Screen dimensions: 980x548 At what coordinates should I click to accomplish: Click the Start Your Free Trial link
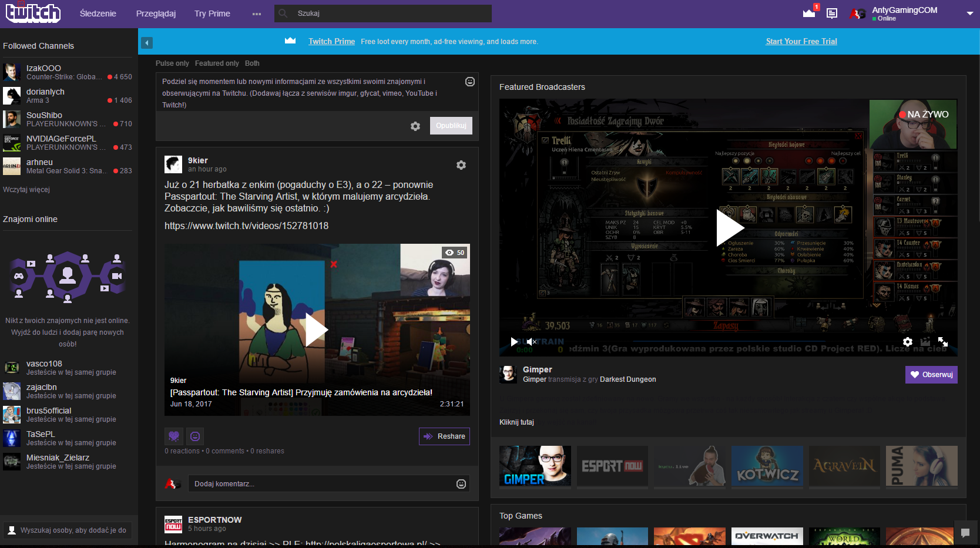point(801,42)
